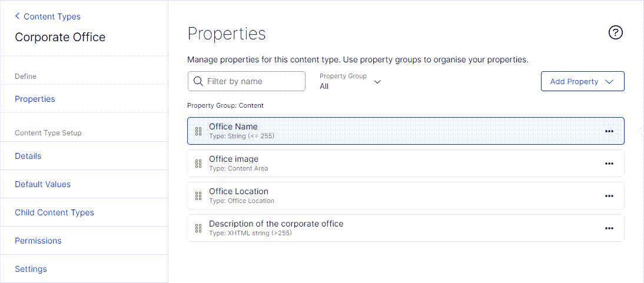
Task: Expand the Property Group dropdown
Action: pyautogui.click(x=350, y=81)
